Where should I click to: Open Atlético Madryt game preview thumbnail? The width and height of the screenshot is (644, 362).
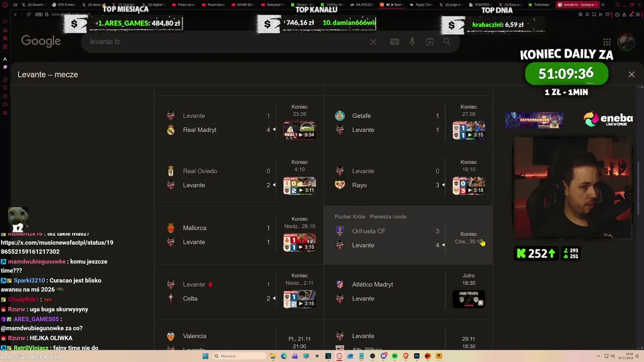[468, 299]
